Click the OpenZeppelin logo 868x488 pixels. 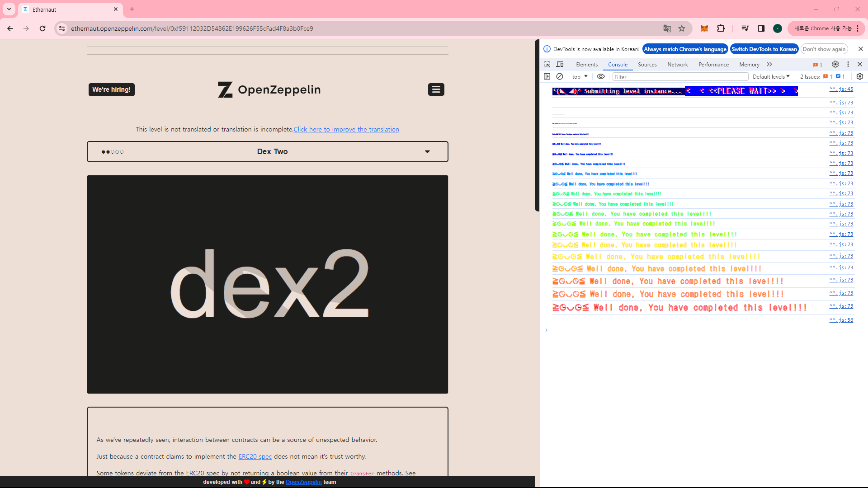pyautogui.click(x=269, y=89)
